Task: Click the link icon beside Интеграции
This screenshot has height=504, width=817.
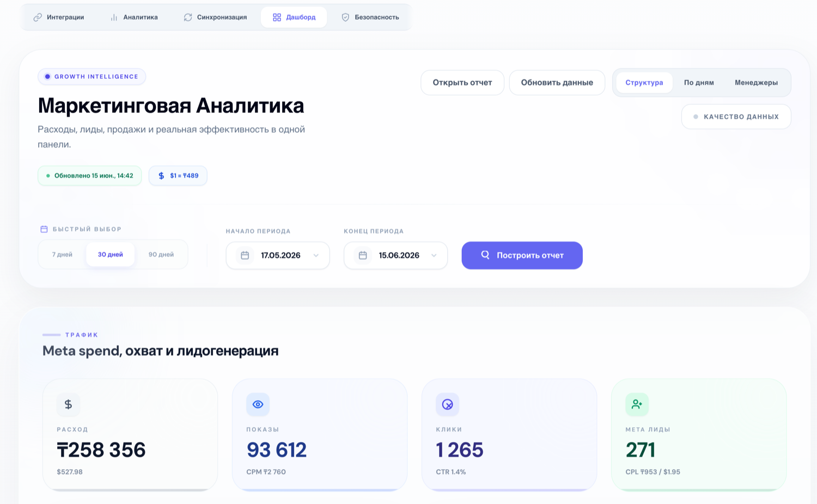Action: coord(38,17)
